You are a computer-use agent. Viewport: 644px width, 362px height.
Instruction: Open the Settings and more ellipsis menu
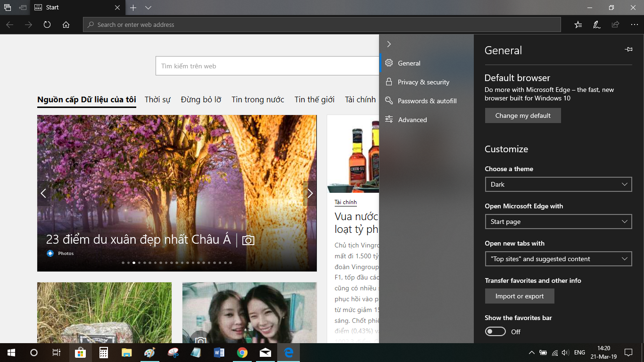(634, 25)
